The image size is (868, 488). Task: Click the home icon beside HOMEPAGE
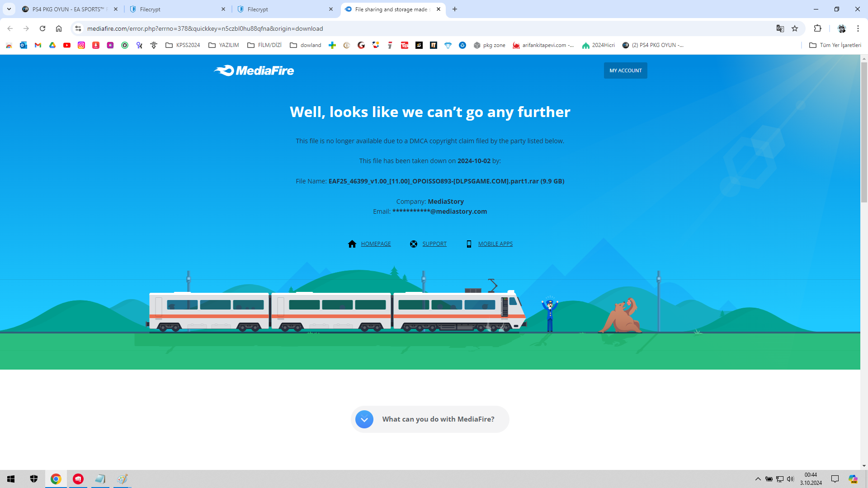click(x=352, y=244)
